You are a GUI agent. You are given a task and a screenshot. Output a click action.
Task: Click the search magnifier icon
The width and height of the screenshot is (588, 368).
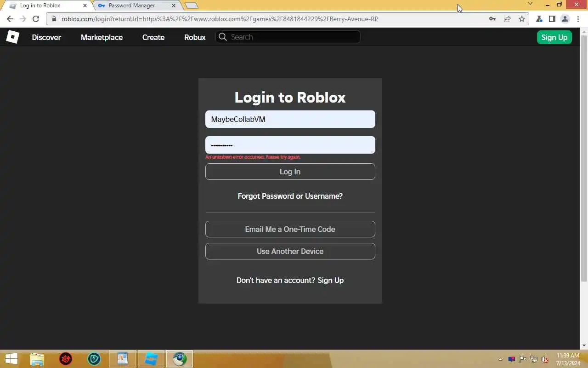[x=223, y=37]
